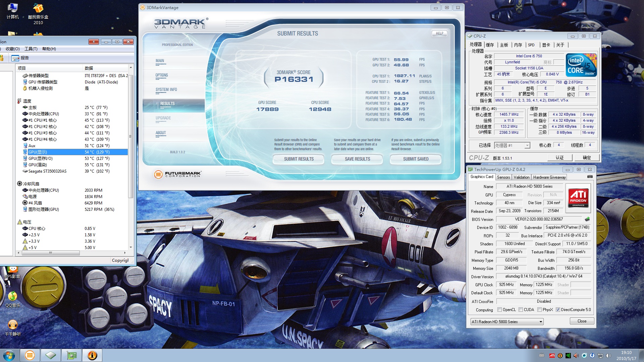Click the EVEREST info taskbar icon
The width and height of the screenshot is (644, 362).
(92, 355)
